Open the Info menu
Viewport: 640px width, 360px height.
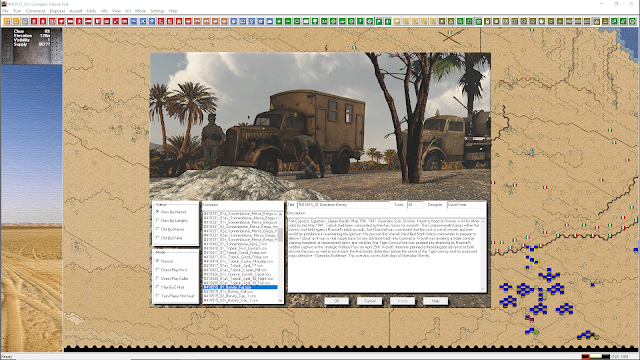click(x=104, y=11)
